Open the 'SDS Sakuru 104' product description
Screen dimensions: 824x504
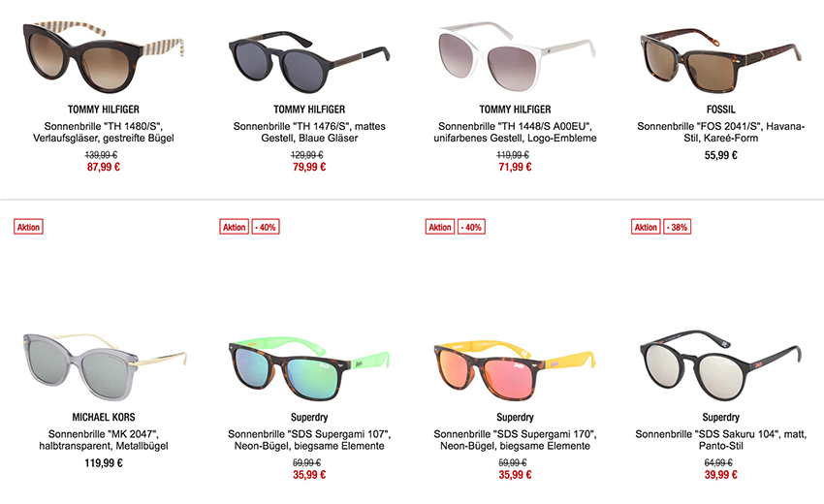[720, 440]
